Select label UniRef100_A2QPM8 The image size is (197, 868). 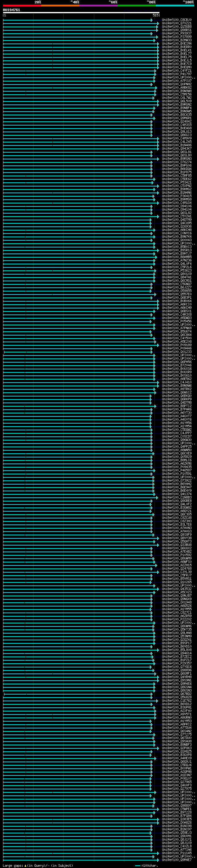pos(177,772)
